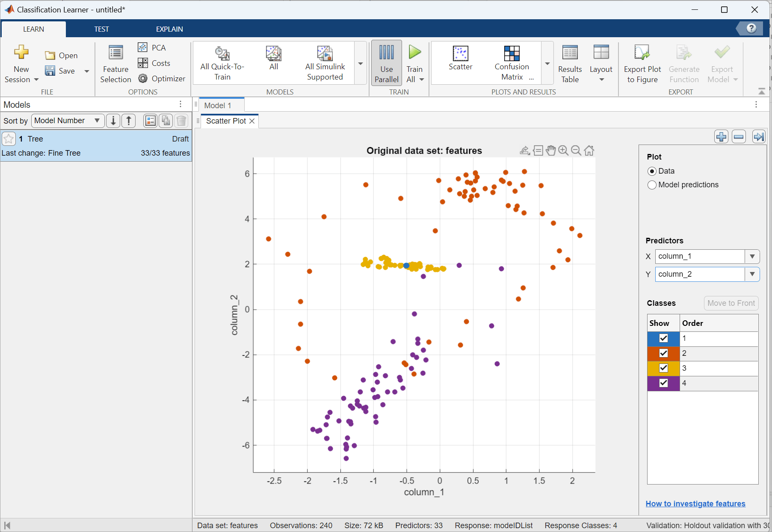772x532 pixels.
Task: Duplicate the selected model in the Models panel
Action: click(166, 121)
